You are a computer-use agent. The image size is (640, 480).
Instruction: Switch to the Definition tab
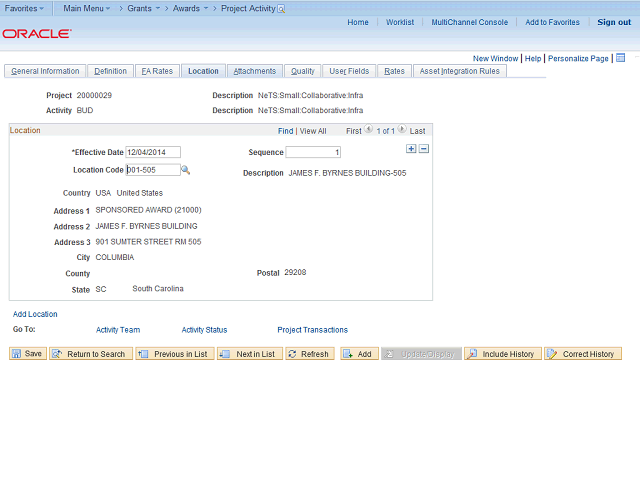pyautogui.click(x=110, y=71)
